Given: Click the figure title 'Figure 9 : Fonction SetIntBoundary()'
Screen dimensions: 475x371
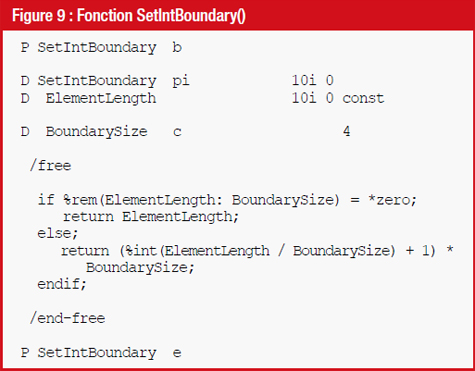Looking at the screenshot, I should (129, 16).
